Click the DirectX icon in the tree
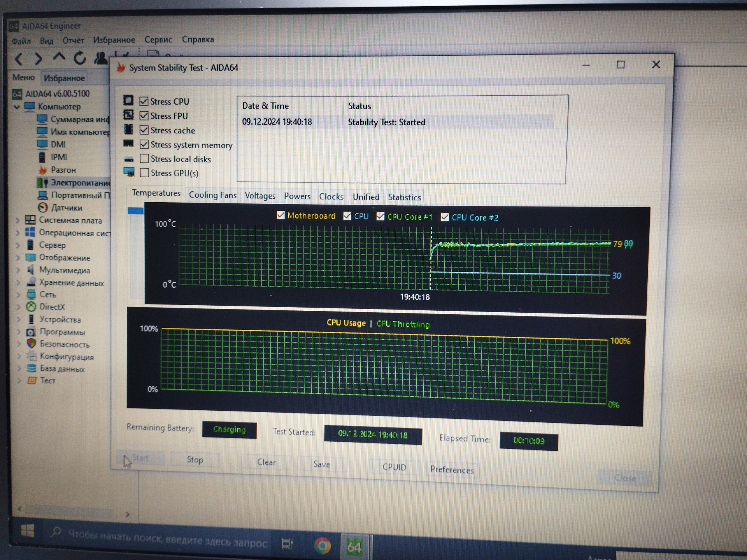The height and width of the screenshot is (560, 747). [31, 307]
